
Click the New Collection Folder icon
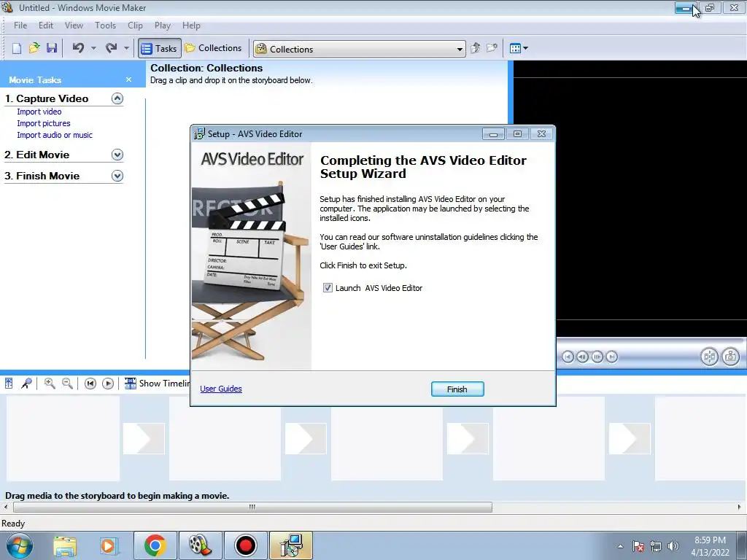point(492,48)
